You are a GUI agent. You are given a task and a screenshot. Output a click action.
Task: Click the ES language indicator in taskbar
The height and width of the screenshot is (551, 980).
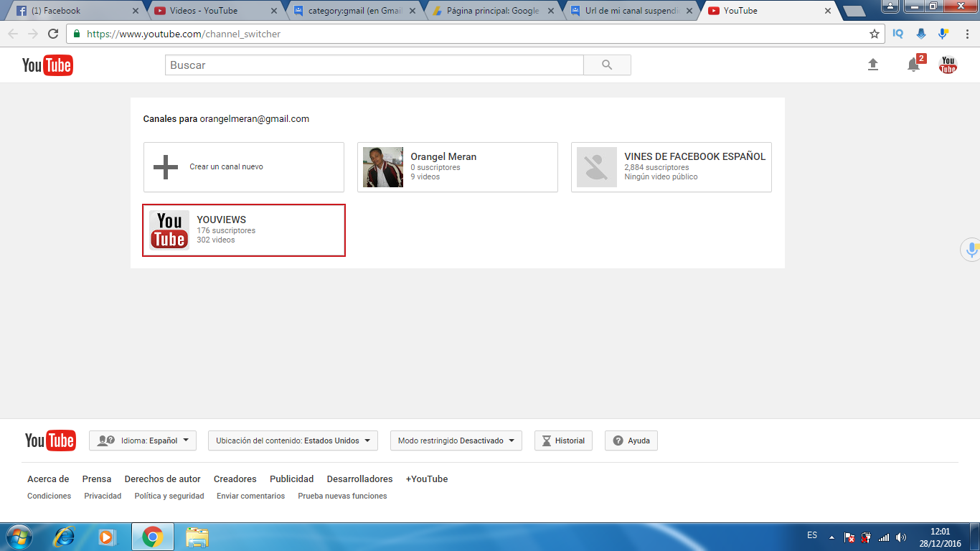click(812, 535)
